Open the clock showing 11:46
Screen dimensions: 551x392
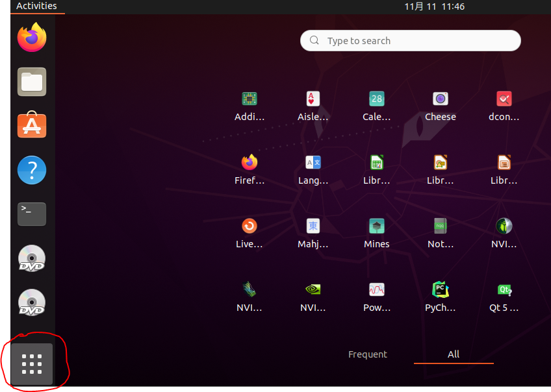click(434, 6)
